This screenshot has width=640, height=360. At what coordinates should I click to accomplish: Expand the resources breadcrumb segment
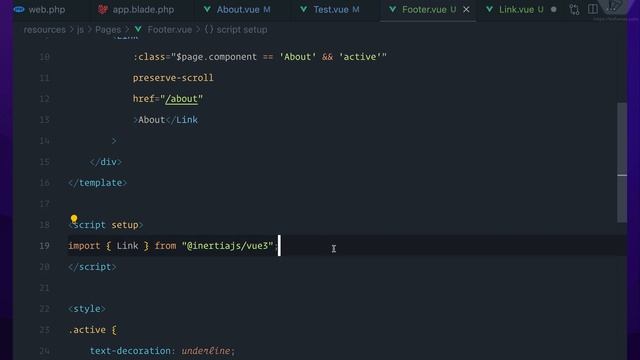(x=44, y=30)
